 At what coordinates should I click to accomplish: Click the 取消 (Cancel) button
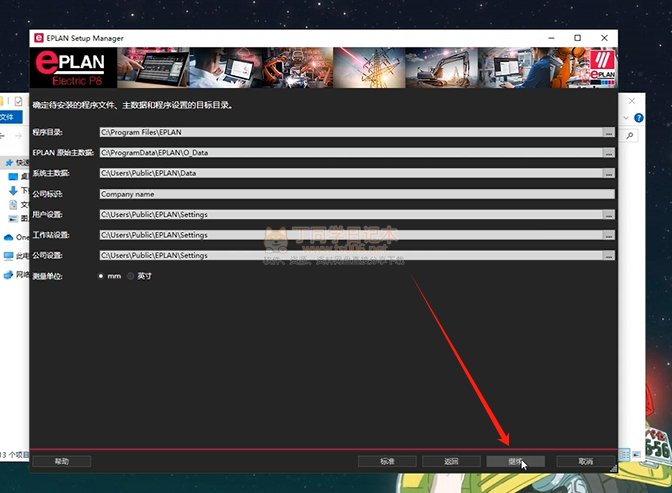coord(585,462)
